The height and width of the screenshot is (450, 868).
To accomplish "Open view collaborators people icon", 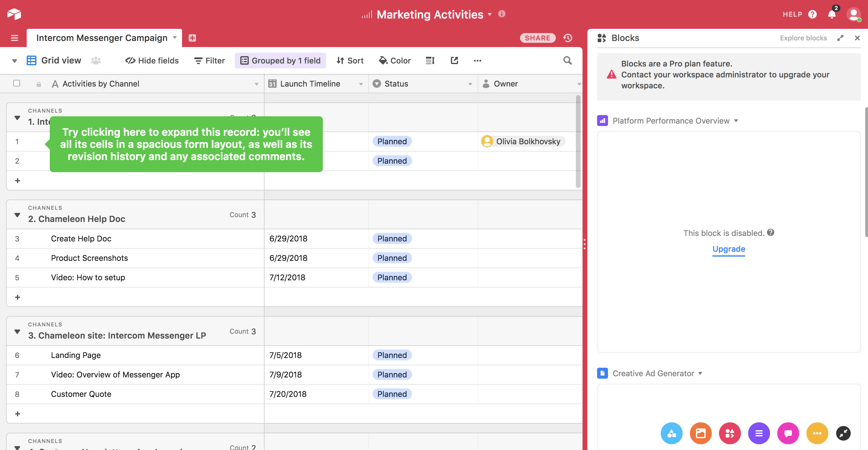I will pos(96,60).
